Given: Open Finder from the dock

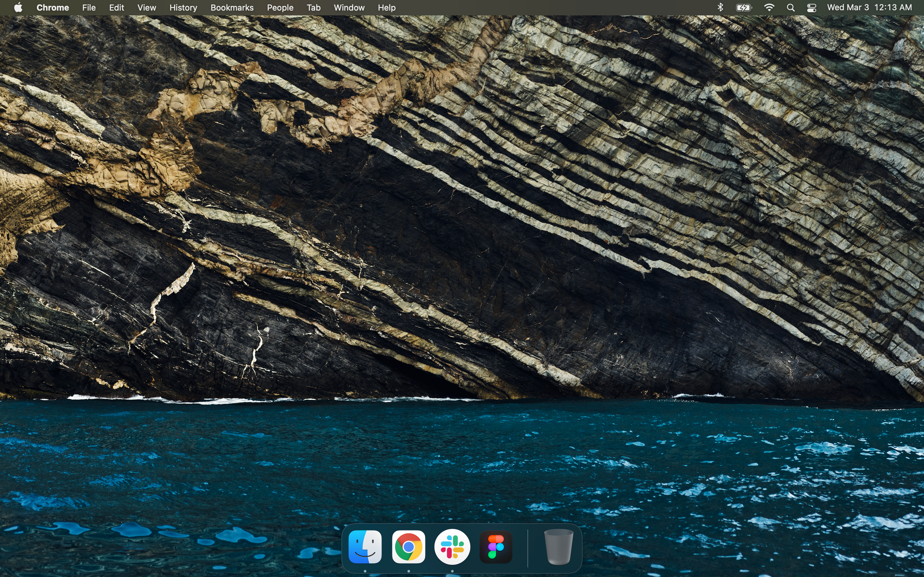Looking at the screenshot, I should pos(365,547).
